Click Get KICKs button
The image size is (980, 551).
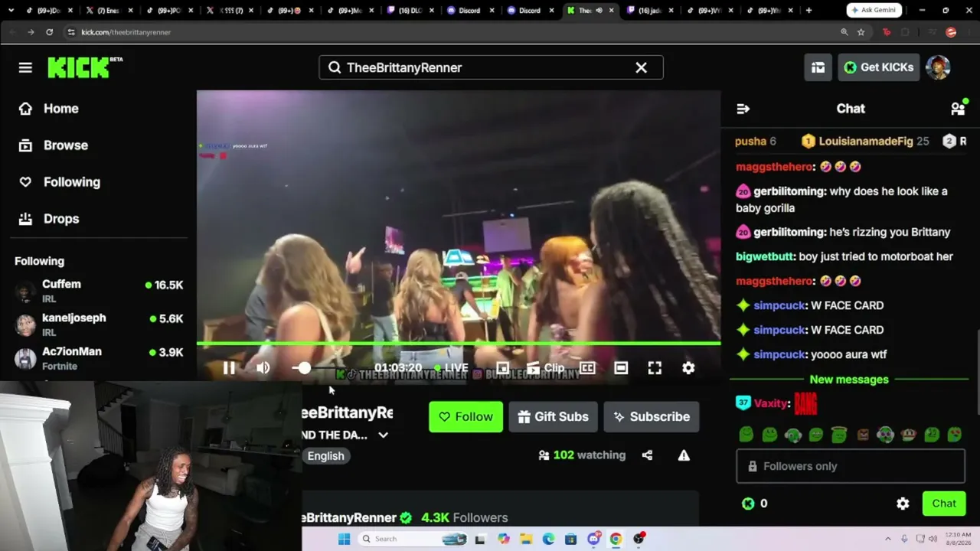coord(878,67)
